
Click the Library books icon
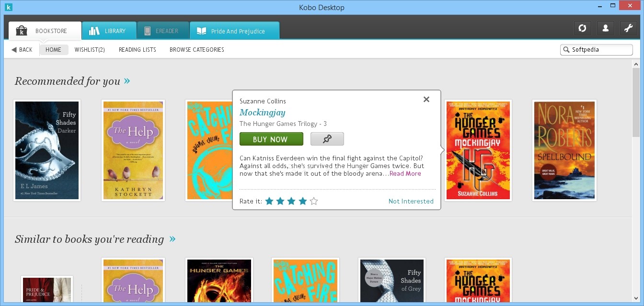click(x=94, y=31)
